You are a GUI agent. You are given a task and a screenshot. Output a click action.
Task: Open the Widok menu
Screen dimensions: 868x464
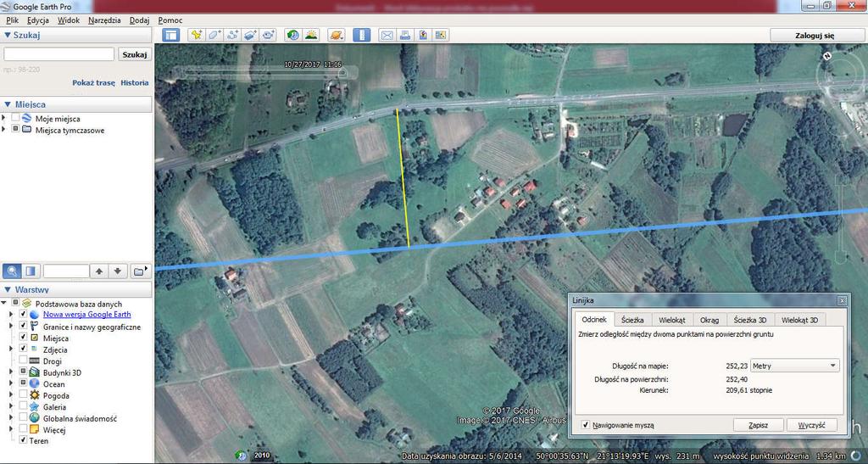coord(69,20)
